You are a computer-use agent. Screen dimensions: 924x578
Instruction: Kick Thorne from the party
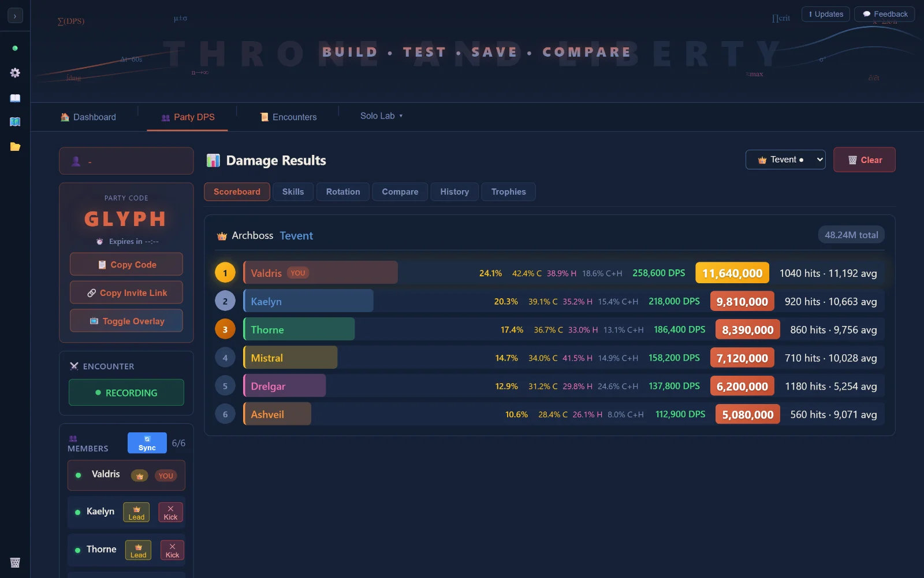tap(172, 550)
